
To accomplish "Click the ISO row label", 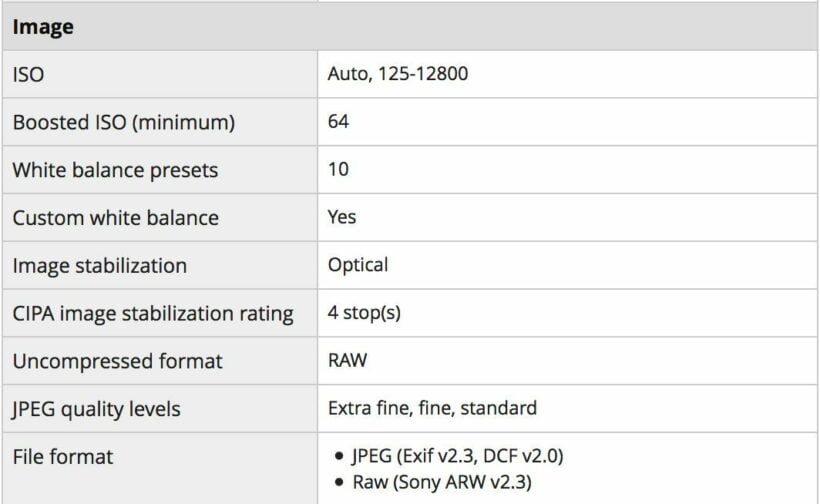I will pos(27,74).
